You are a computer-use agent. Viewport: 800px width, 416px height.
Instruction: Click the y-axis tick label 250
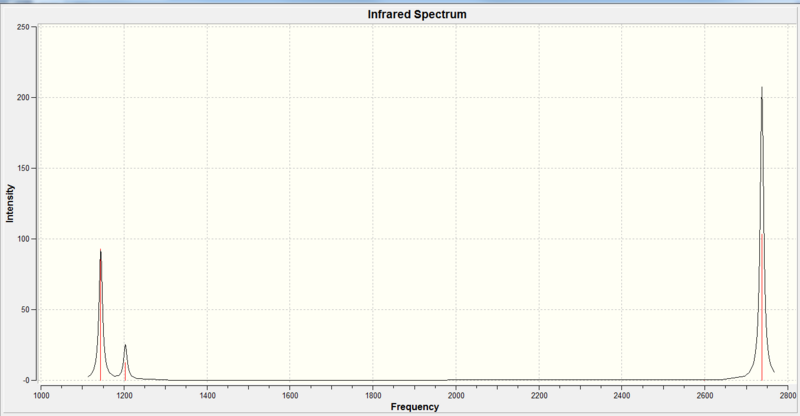tap(23, 27)
